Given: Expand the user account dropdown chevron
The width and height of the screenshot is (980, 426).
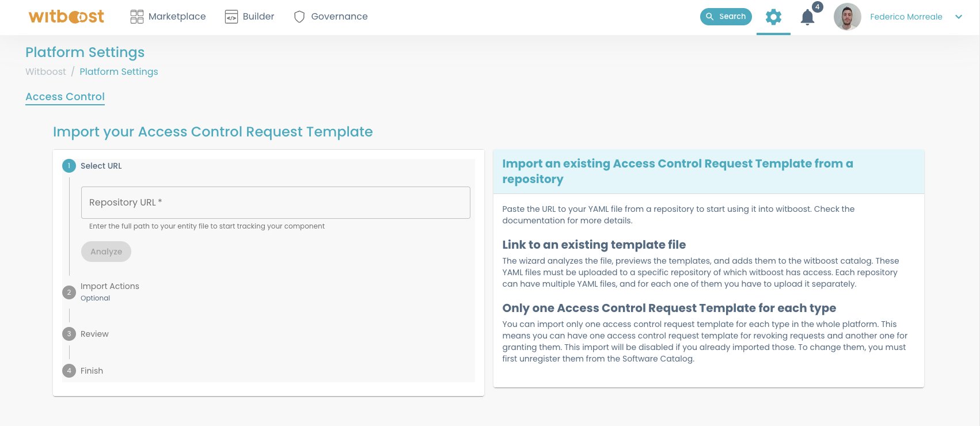Looking at the screenshot, I should click(x=959, y=17).
